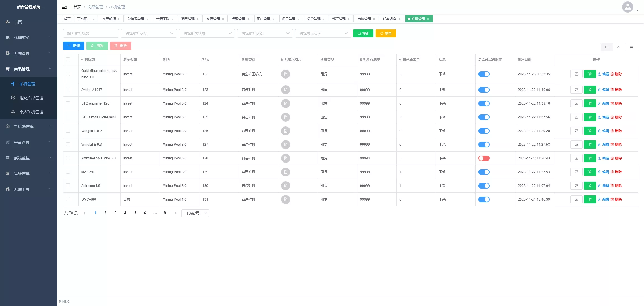Open column settings grid icon
The width and height of the screenshot is (644, 306).
(x=631, y=47)
